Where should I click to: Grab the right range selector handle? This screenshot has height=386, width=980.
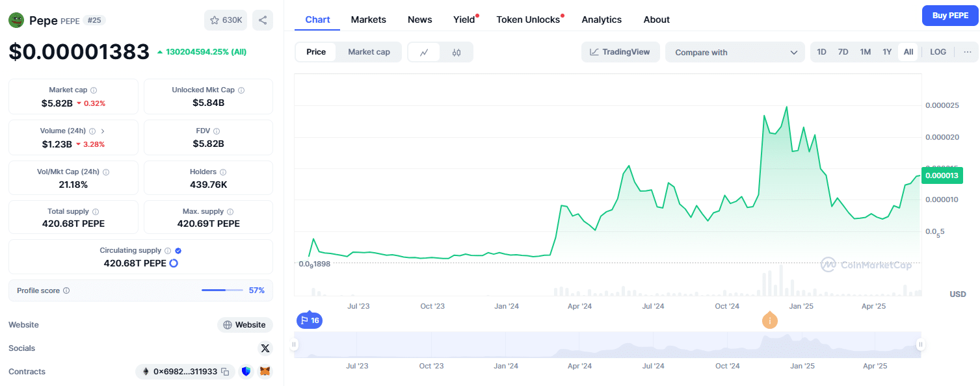pyautogui.click(x=920, y=344)
